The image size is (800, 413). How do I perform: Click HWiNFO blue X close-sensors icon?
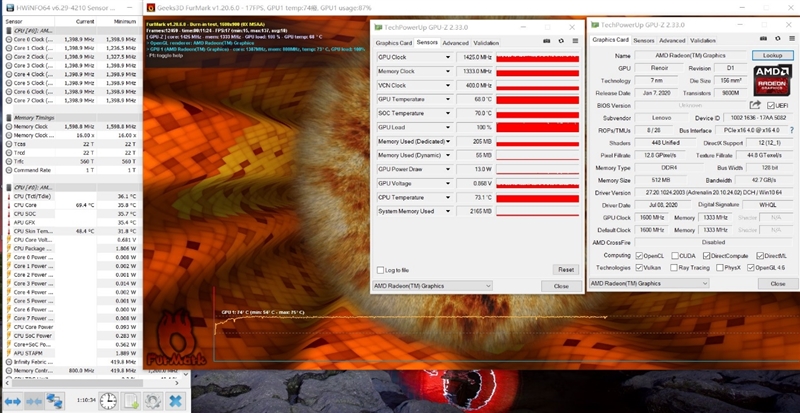click(x=175, y=401)
